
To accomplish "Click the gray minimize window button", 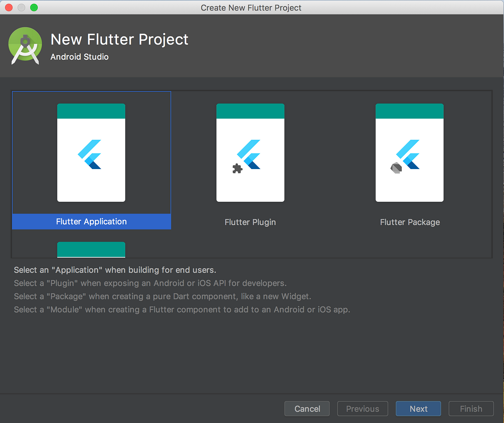I will [x=21, y=8].
